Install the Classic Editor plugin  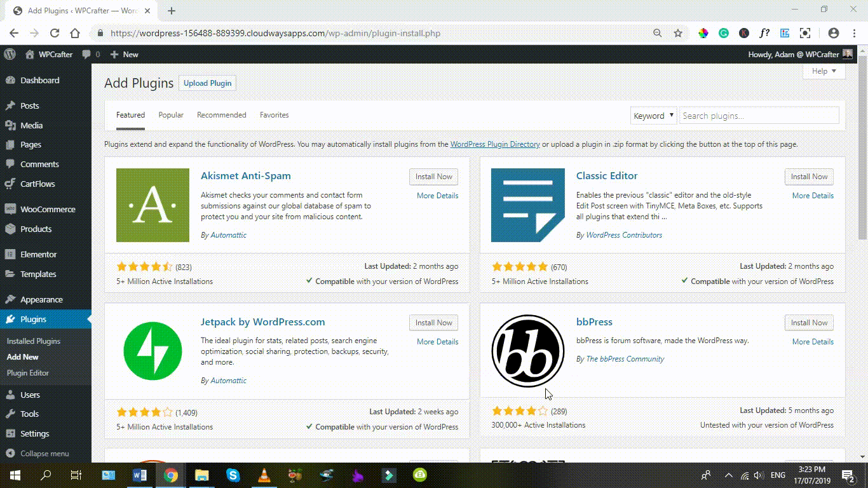coord(809,177)
